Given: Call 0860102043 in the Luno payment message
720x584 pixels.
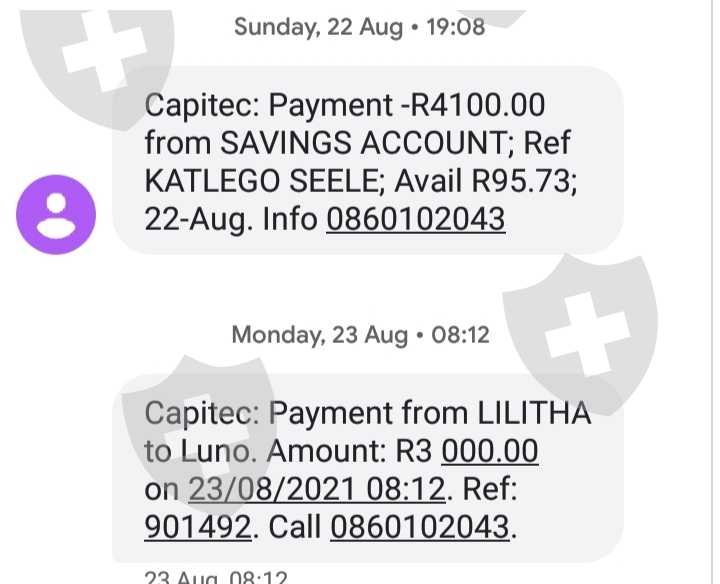Looking at the screenshot, I should click(x=420, y=527).
